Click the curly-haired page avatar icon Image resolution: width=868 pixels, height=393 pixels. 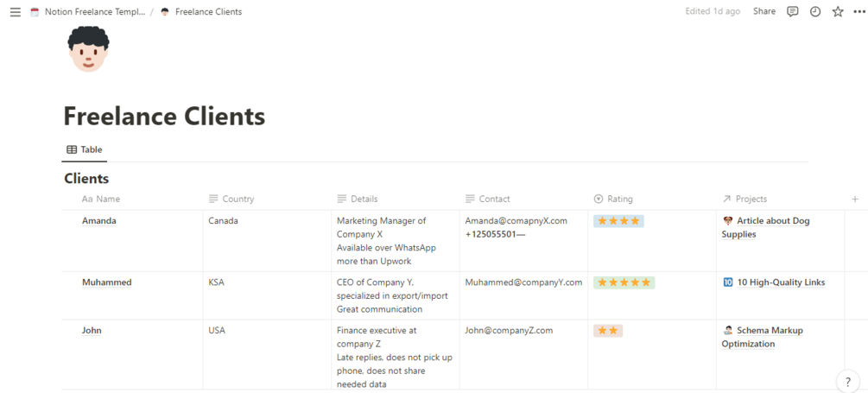point(88,48)
